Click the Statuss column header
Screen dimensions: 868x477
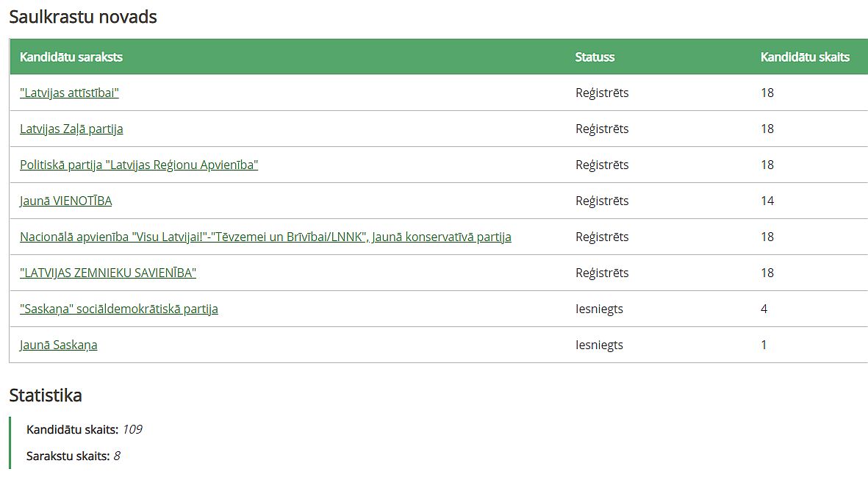(x=595, y=57)
